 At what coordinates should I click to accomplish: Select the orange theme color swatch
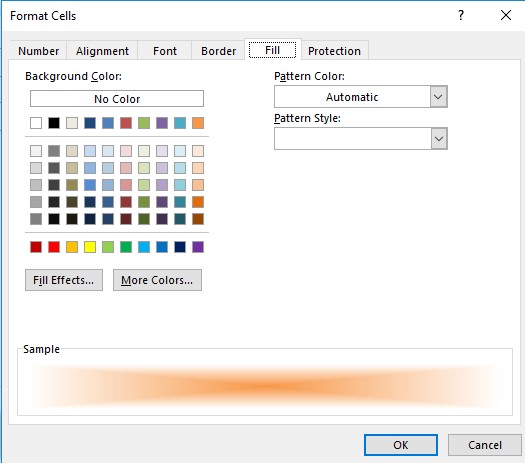click(198, 123)
